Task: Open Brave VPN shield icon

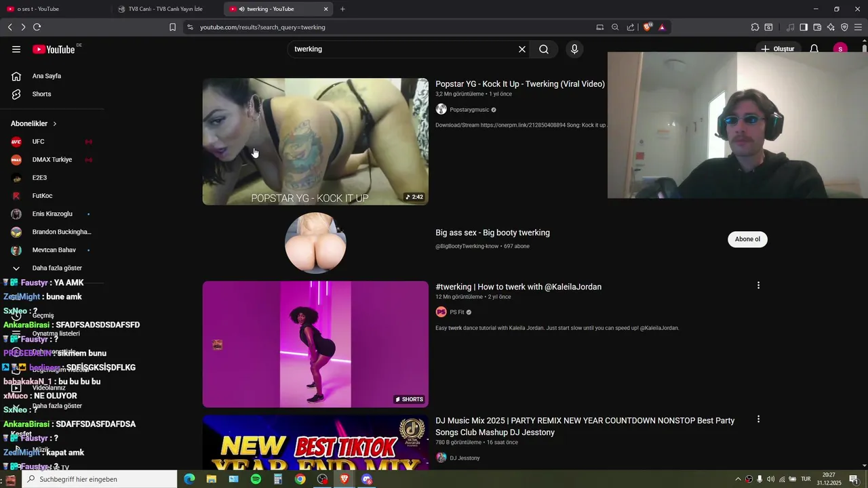Action: pos(844,27)
